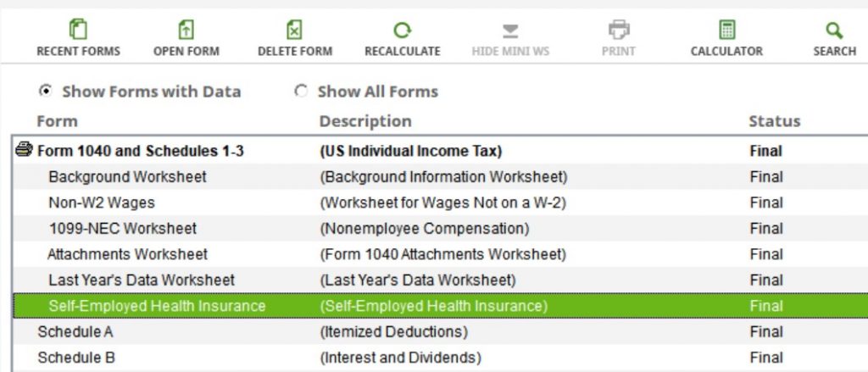This screenshot has height=372, width=868.
Task: Open the Background Worksheet form
Action: click(x=440, y=177)
